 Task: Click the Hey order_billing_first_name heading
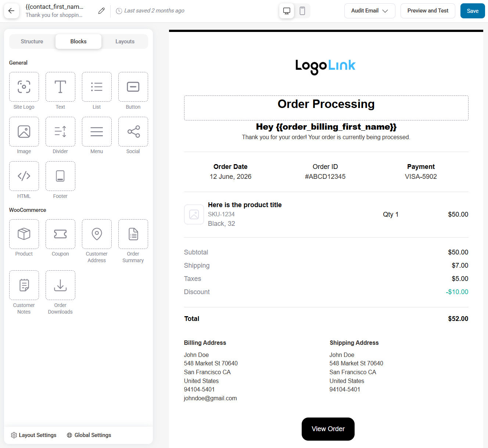[x=326, y=127]
